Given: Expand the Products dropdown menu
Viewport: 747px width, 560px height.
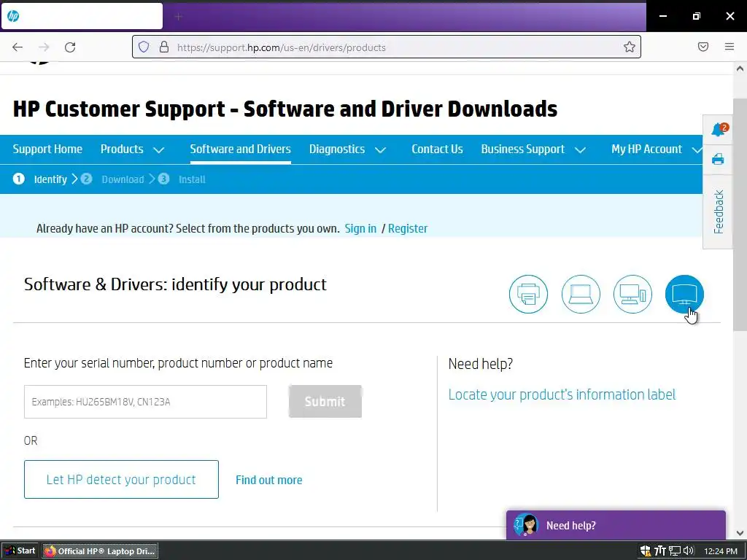Looking at the screenshot, I should pos(133,149).
